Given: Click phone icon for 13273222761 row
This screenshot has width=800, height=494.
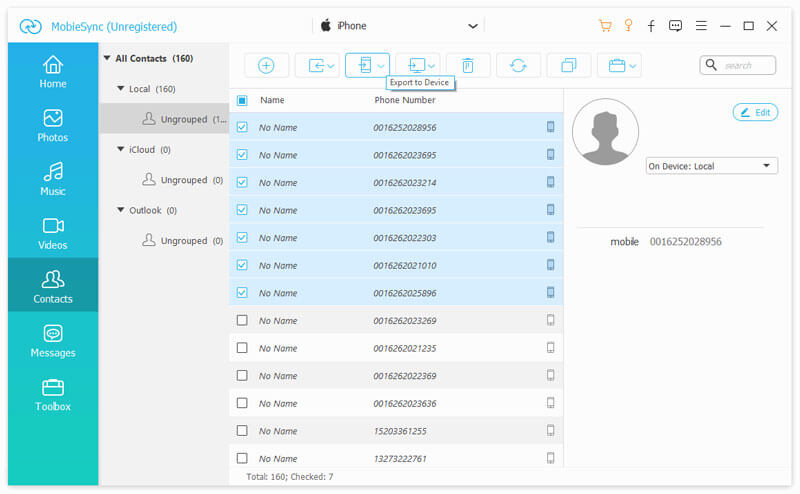Looking at the screenshot, I should tap(551, 458).
